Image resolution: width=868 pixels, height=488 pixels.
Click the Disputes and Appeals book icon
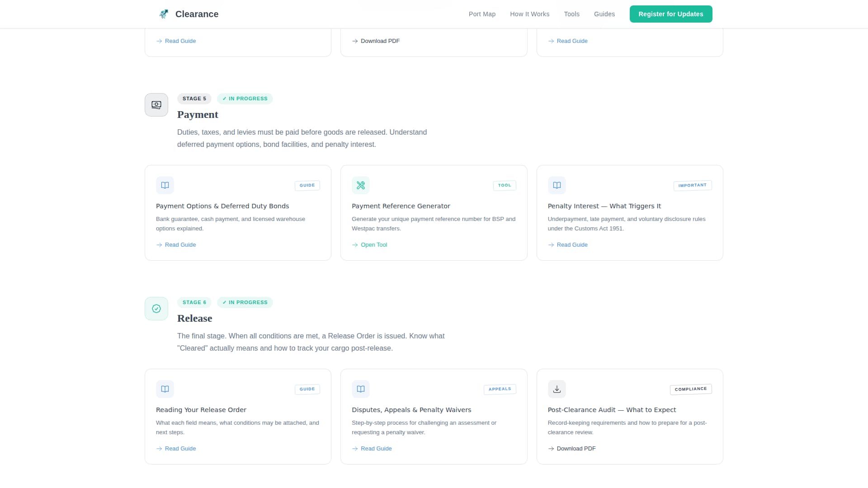tap(361, 389)
